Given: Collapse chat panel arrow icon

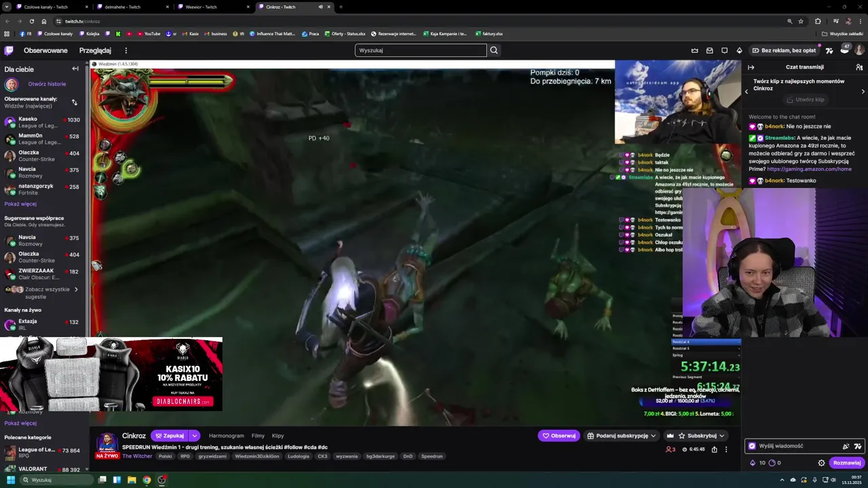Looking at the screenshot, I should point(751,67).
